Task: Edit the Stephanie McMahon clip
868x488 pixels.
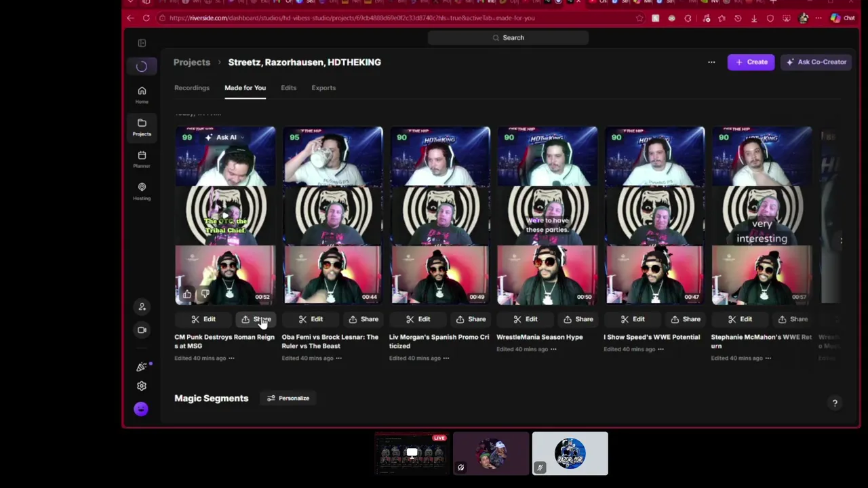Action: point(739,319)
